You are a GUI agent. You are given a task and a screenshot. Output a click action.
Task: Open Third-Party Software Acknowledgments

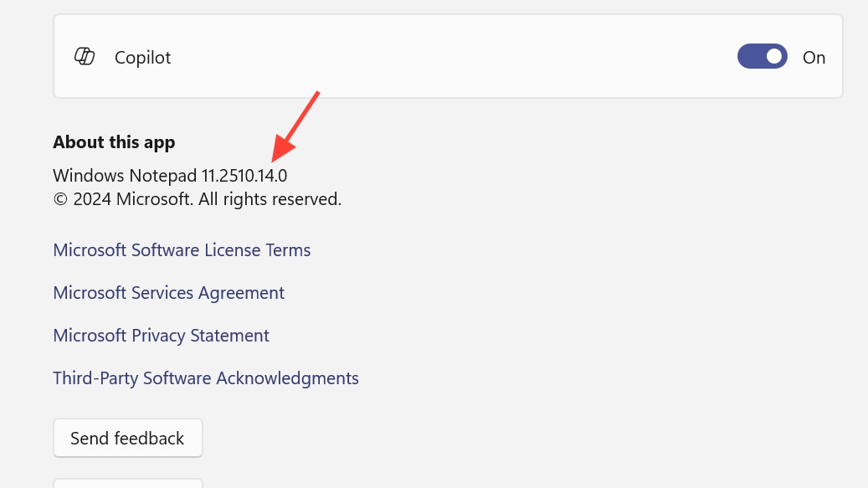point(205,378)
